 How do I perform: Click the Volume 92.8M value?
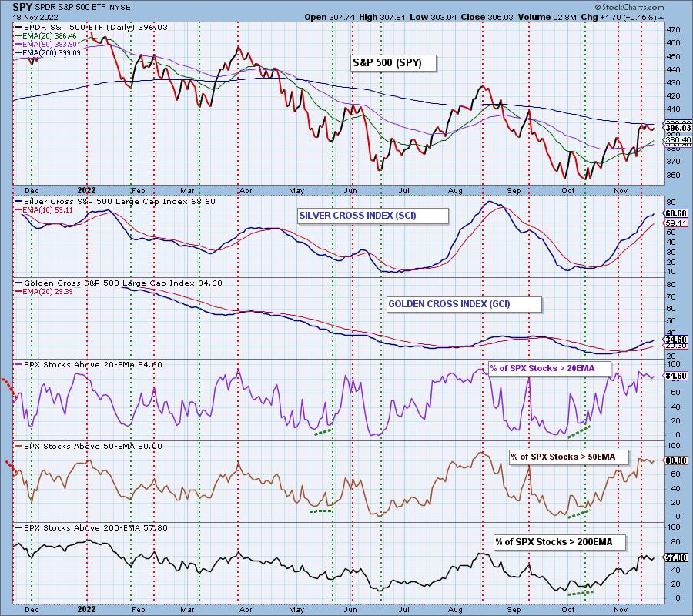pos(547,17)
